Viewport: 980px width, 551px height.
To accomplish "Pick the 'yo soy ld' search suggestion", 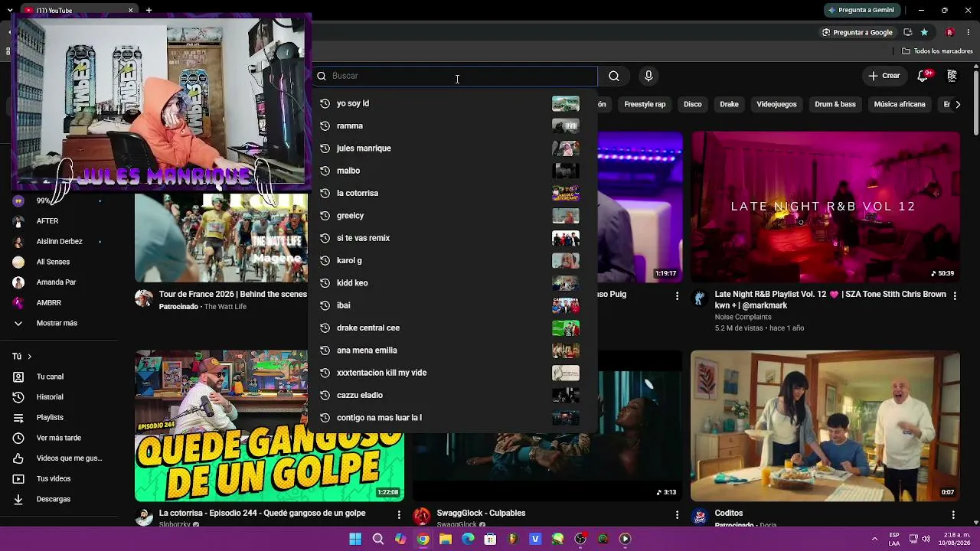I will (453, 103).
